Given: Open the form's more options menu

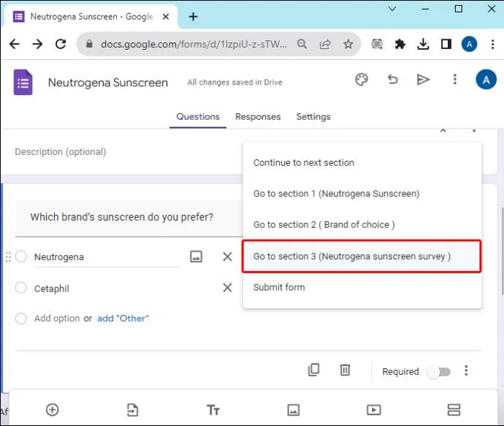Looking at the screenshot, I should click(454, 79).
